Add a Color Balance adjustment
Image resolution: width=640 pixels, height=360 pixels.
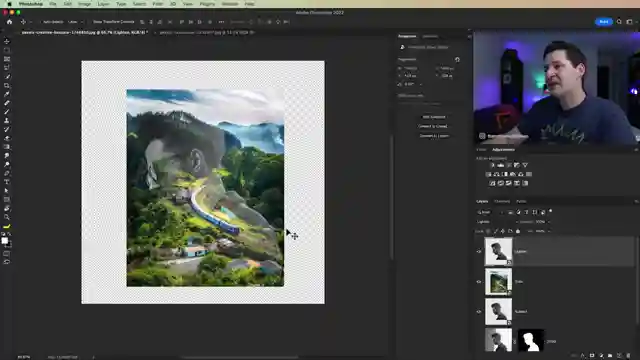click(496, 174)
